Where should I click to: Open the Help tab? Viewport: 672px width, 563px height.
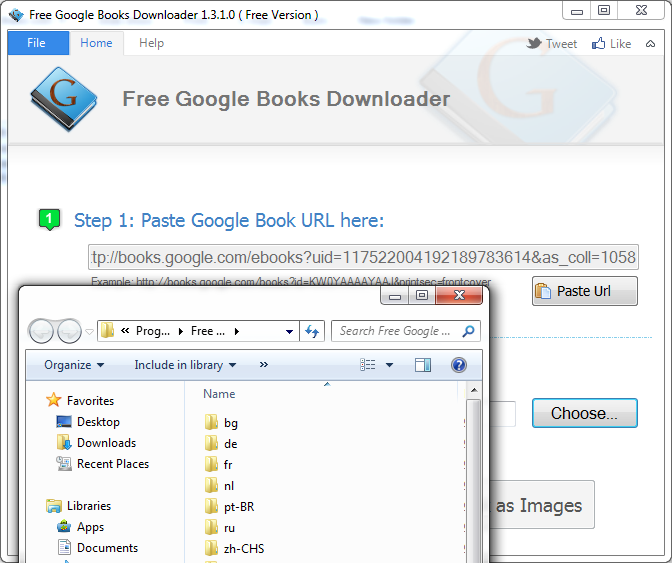151,43
